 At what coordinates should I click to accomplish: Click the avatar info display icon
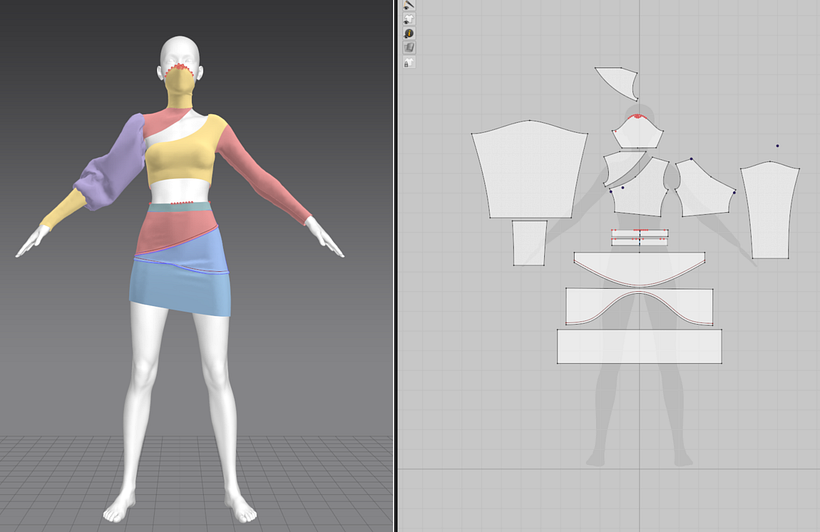408,33
